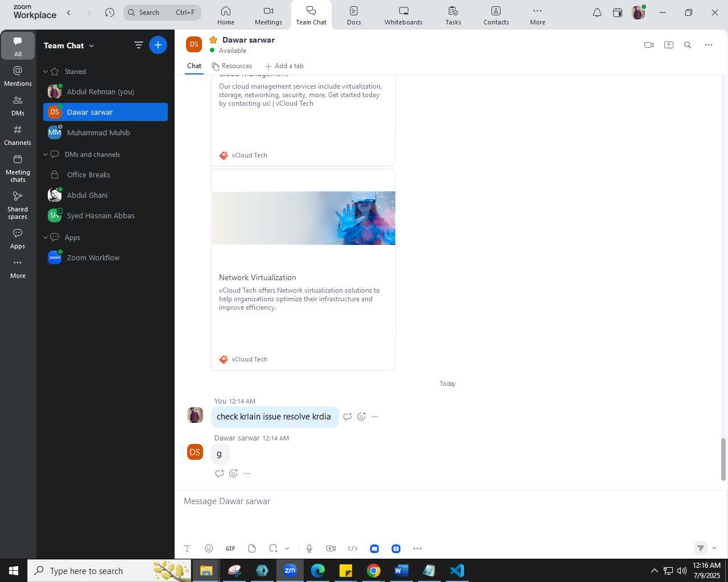728x582 pixels.
Task: Add reaction to 'check krlain' message
Action: (x=361, y=417)
